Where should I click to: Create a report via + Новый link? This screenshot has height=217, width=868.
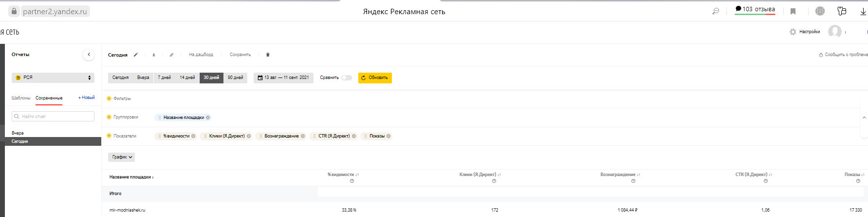tap(87, 98)
